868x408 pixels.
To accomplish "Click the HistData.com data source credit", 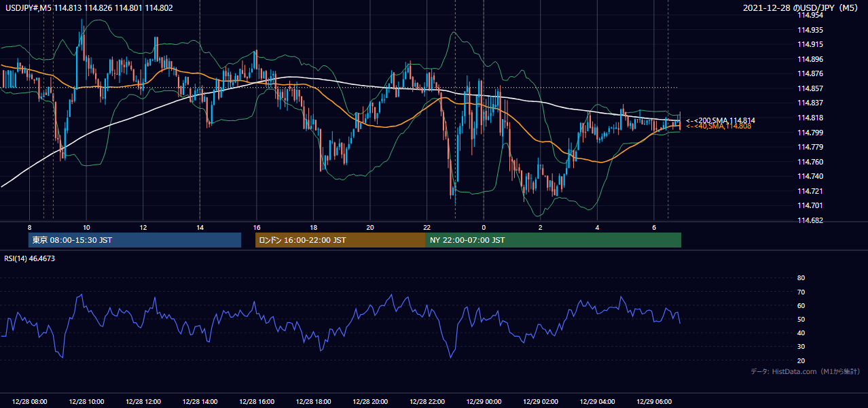I will click(x=806, y=371).
